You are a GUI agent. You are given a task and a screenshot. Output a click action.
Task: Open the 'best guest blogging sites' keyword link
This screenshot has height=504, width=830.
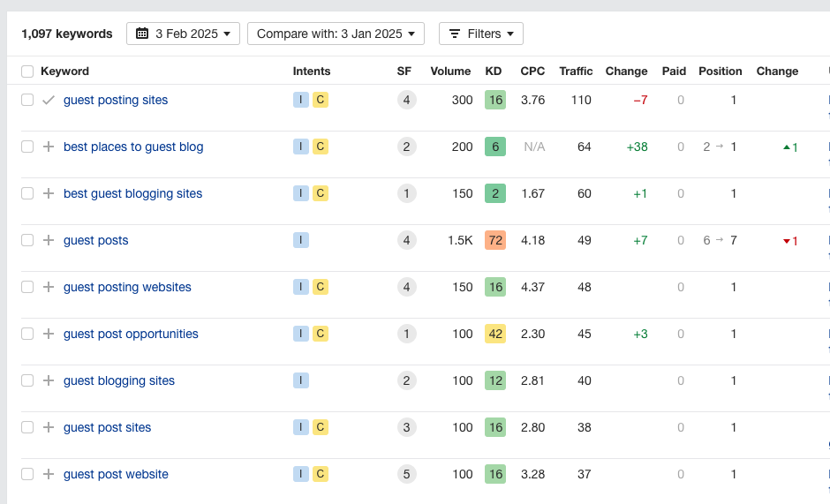pyautogui.click(x=132, y=193)
